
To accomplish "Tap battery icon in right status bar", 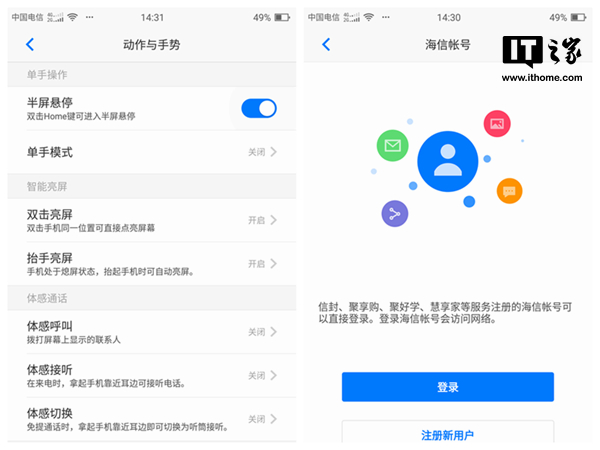I will pyautogui.click(x=579, y=18).
